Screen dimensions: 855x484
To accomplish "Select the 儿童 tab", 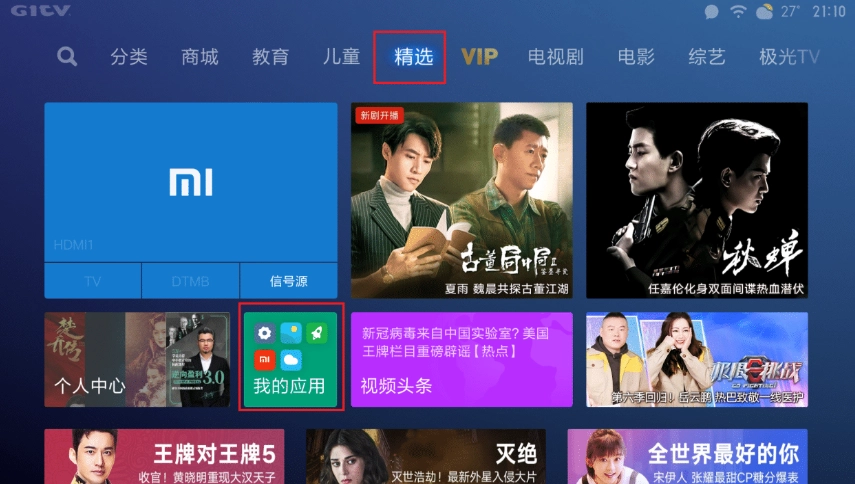I will click(x=341, y=57).
